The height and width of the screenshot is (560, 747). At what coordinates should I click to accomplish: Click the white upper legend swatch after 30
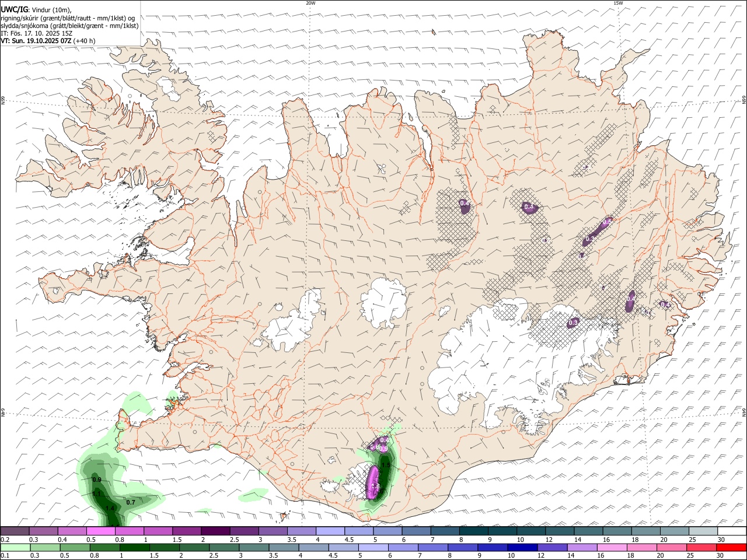click(x=731, y=531)
